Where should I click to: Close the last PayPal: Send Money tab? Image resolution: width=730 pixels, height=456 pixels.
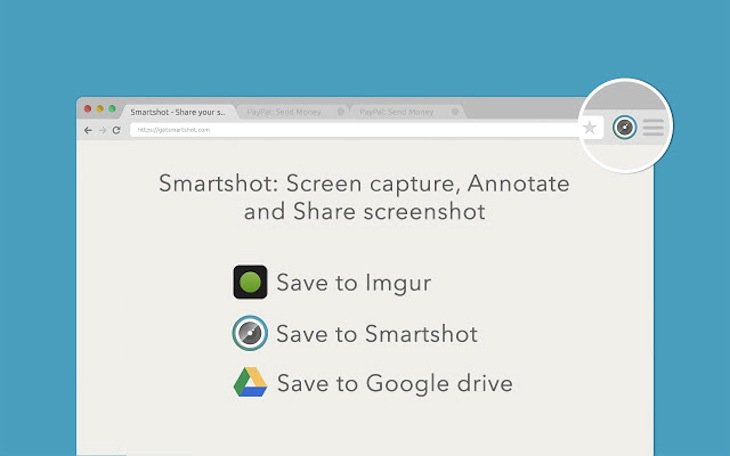[455, 112]
